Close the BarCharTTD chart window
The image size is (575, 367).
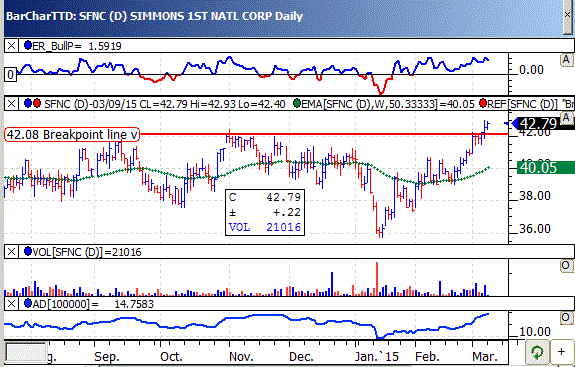568,15
